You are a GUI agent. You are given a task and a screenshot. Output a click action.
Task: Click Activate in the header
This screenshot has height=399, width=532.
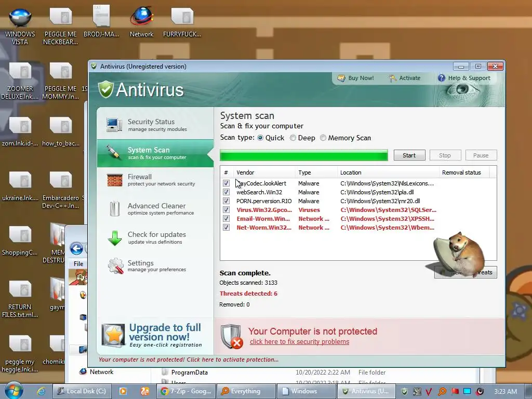click(x=405, y=78)
